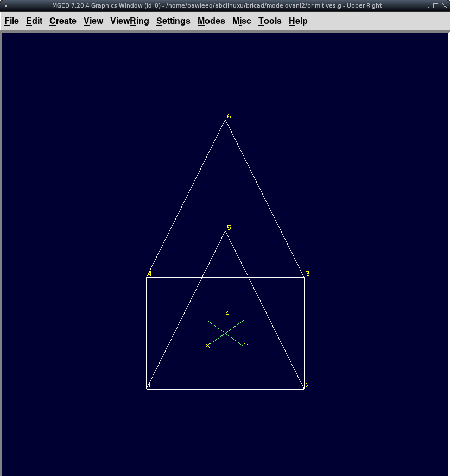Viewport: 450px width, 476px height.
Task: Open the Modes menu
Action: tap(211, 21)
